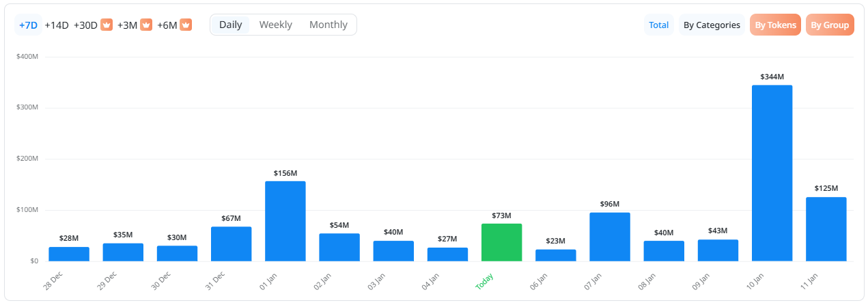This screenshot has height=303, width=868.
Task: Click the crown icon next to +6M
Action: pos(186,25)
